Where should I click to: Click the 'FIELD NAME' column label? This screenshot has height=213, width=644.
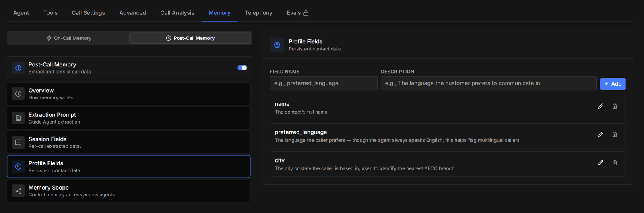[285, 72]
